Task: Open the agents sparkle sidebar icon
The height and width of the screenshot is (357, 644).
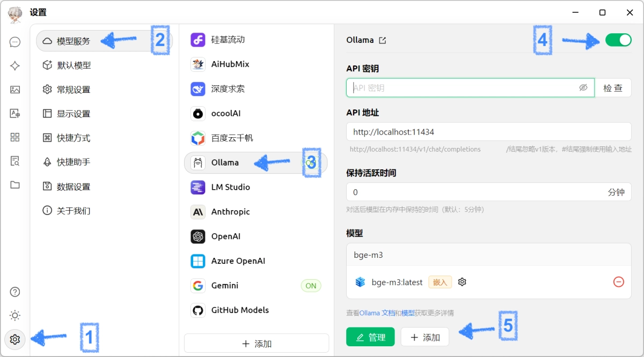Action: tap(15, 66)
